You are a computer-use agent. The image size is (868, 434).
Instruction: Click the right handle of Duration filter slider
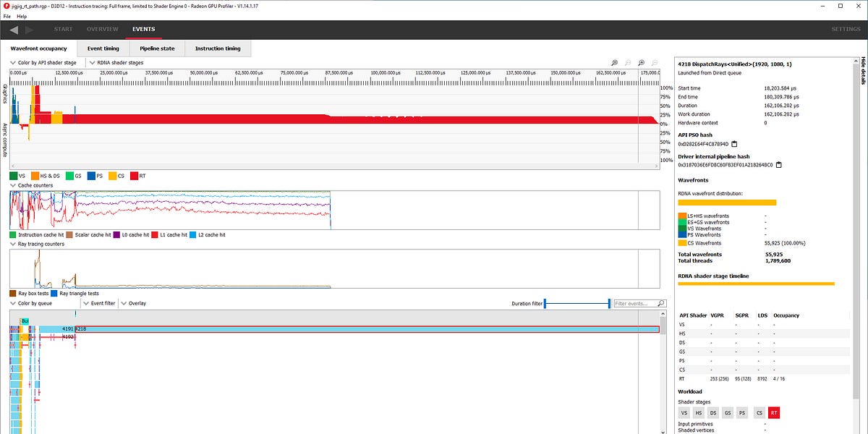point(609,304)
